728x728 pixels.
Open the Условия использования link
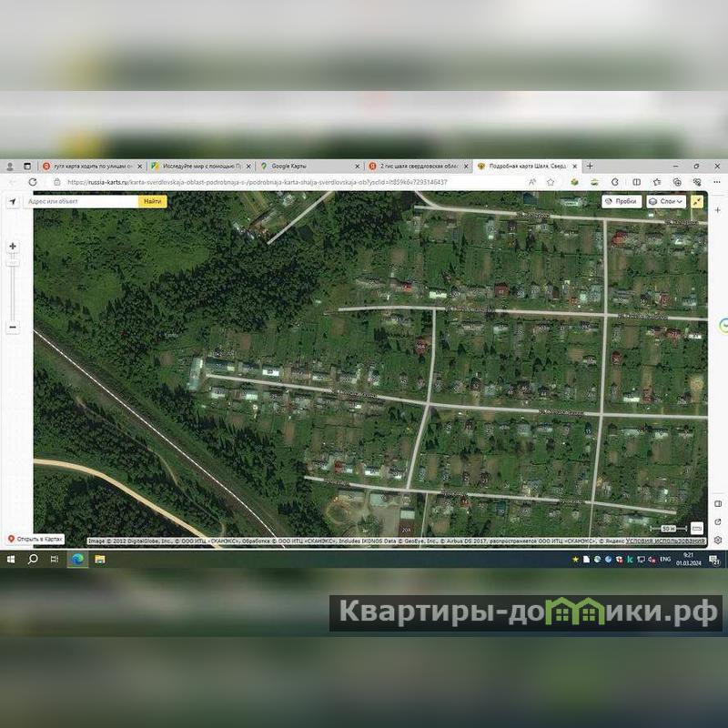664,541
